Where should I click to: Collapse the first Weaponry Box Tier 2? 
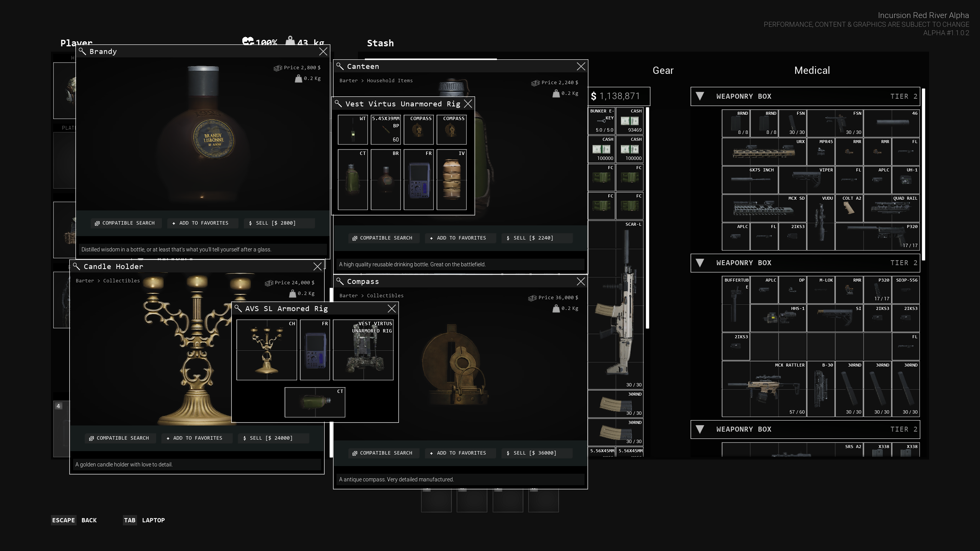coord(700,96)
